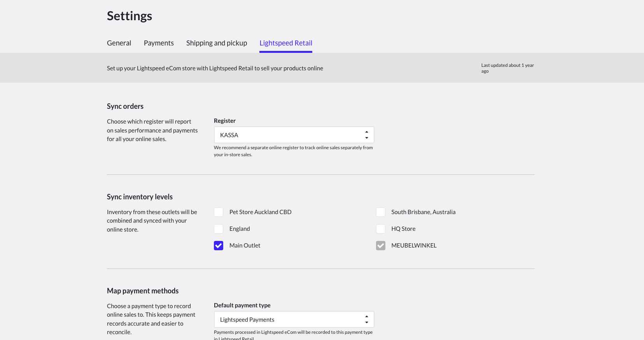Check the England outlet checkbox
Screen dimensions: 644x340
219,229
